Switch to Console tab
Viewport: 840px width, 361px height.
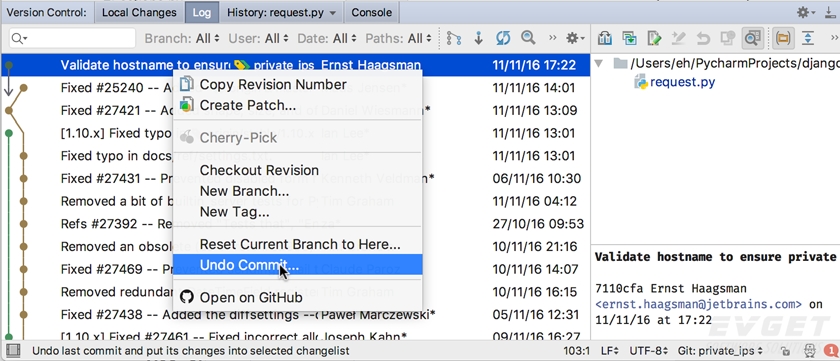point(371,12)
